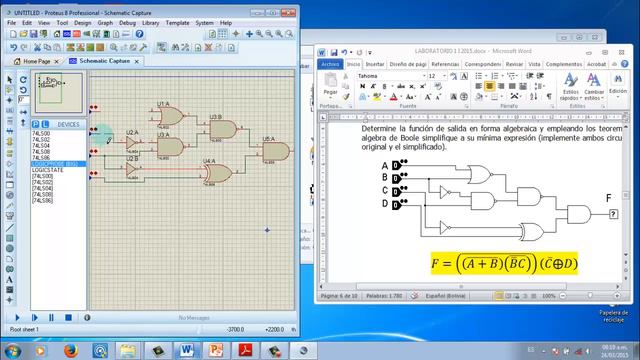The image size is (640, 360).
Task: Pause the Proteus simulation
Action: [51, 318]
